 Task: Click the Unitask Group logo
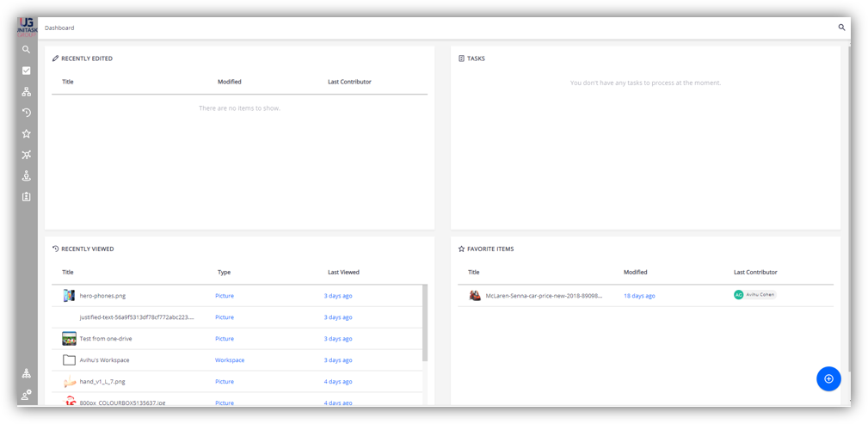pos(27,28)
